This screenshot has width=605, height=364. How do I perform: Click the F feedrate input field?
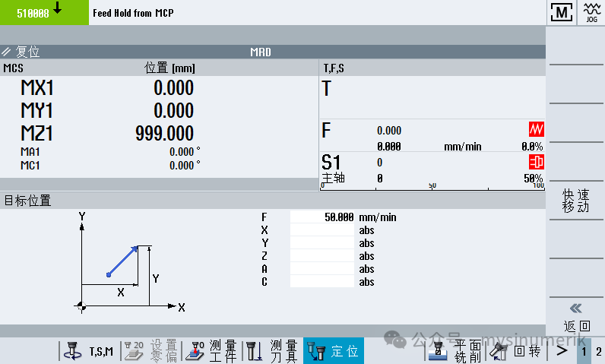322,217
